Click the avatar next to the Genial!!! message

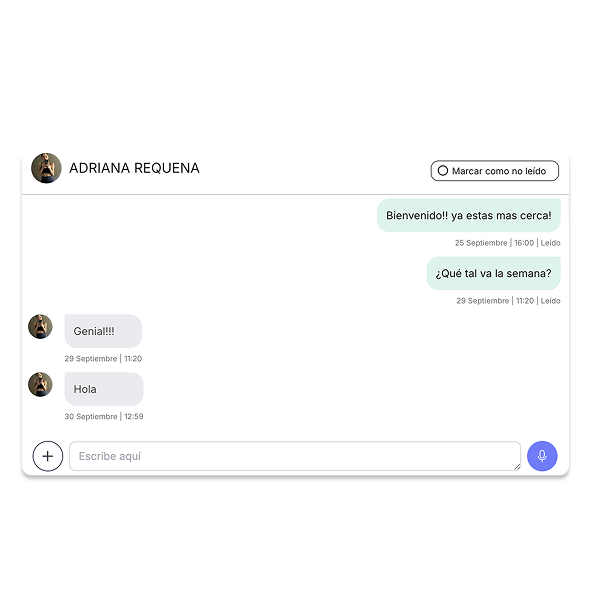pyautogui.click(x=40, y=327)
